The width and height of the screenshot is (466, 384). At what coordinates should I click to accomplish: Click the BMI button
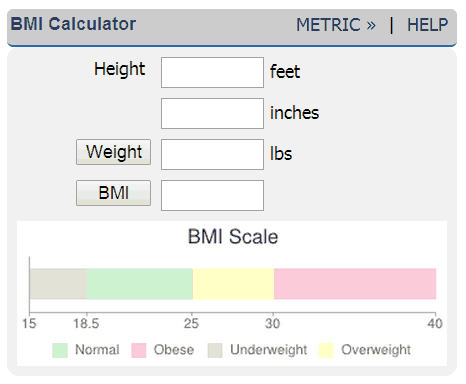pos(113,193)
